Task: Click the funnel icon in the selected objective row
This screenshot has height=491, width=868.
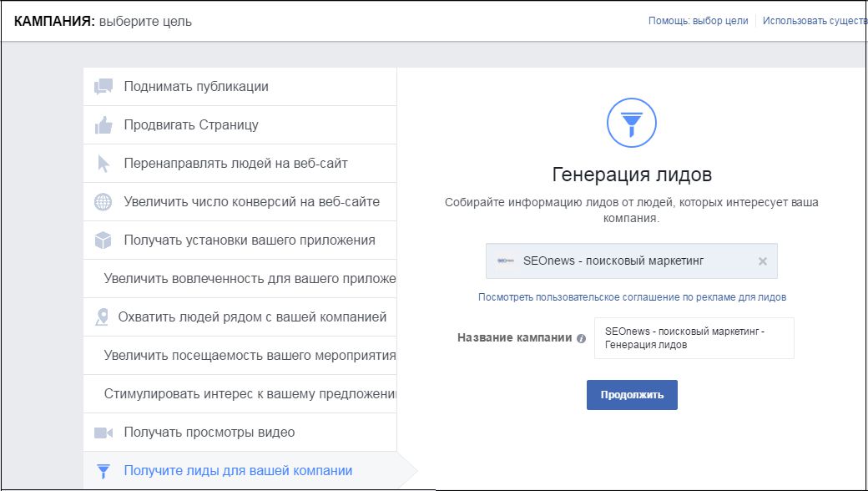Action: click(103, 471)
